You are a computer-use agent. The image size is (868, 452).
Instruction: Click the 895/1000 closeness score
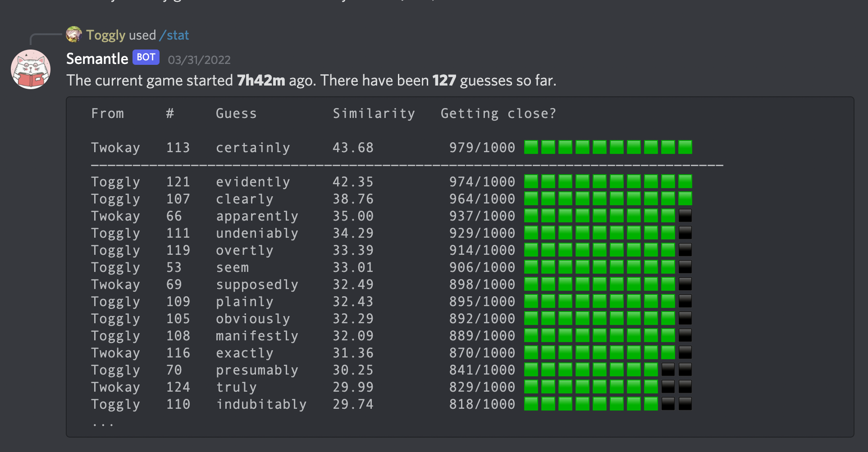[482, 302]
